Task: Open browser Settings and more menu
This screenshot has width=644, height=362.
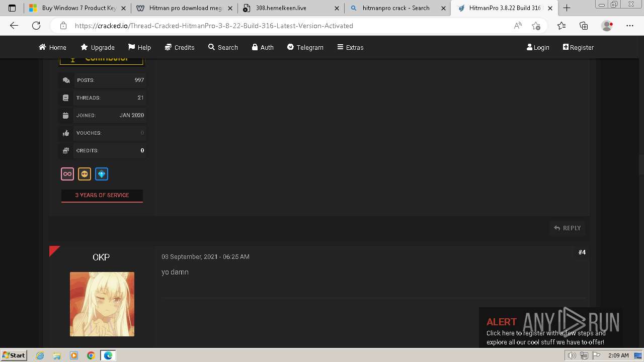Action: [630, 26]
